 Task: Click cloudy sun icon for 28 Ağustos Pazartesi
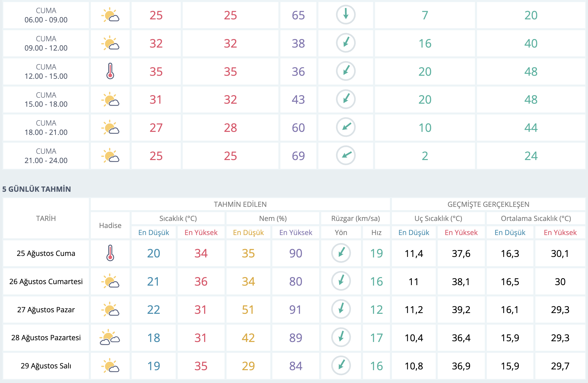click(x=110, y=337)
